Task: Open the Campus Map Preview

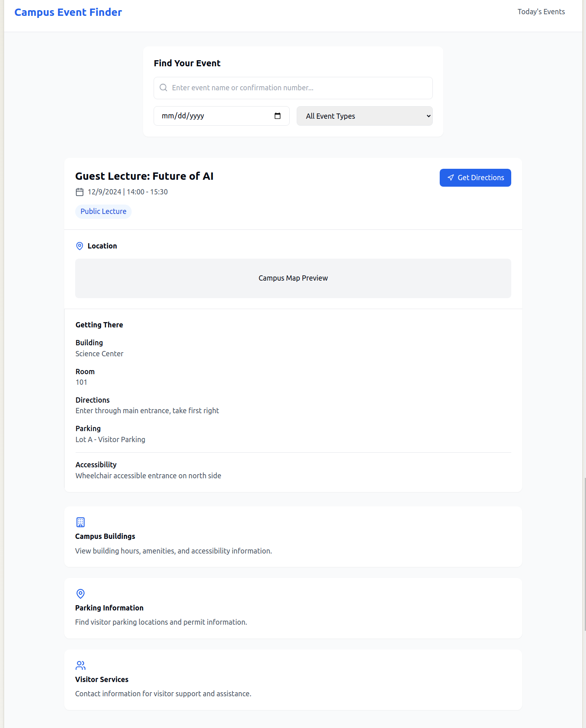Action: [x=293, y=278]
